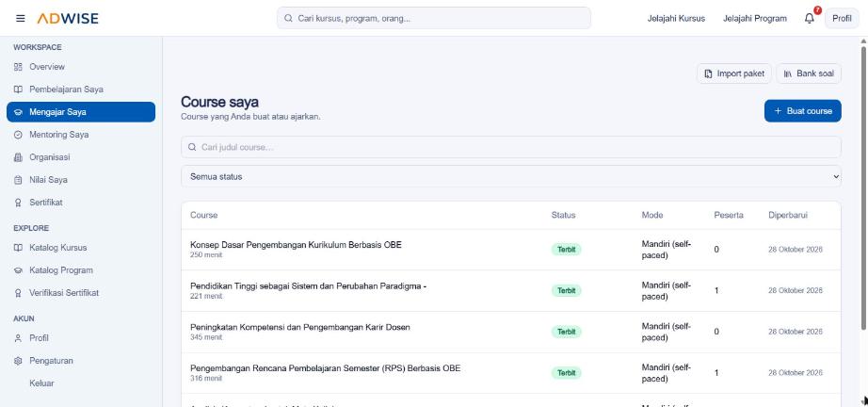Image resolution: width=868 pixels, height=407 pixels.
Task: Click the Organisasi building icon
Action: tap(18, 157)
